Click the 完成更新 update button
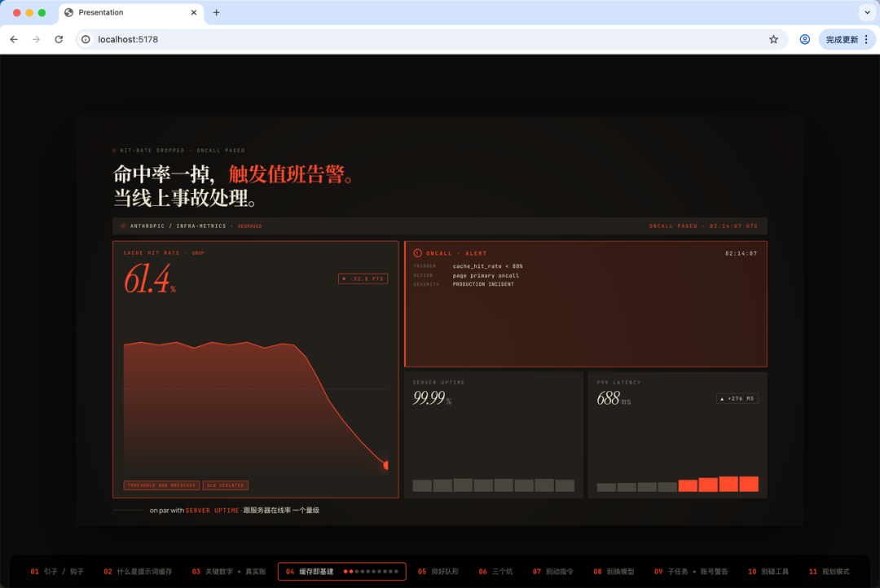This screenshot has height=588, width=880. [842, 39]
